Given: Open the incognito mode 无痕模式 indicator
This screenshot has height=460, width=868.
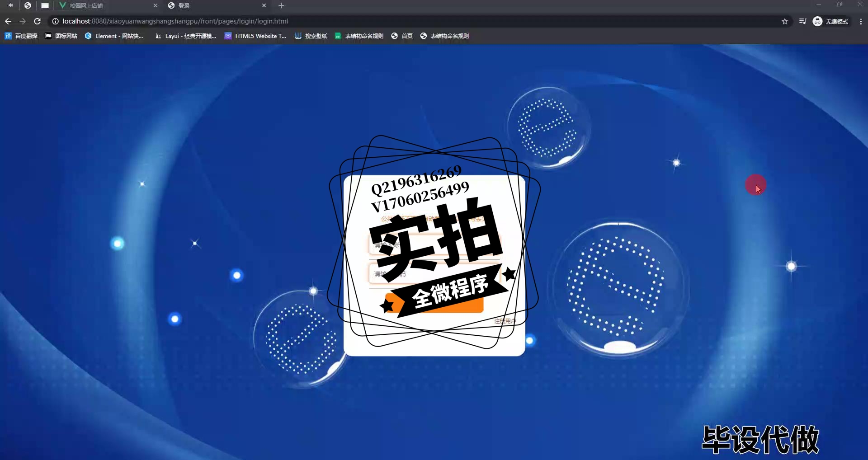Looking at the screenshot, I should pos(831,21).
